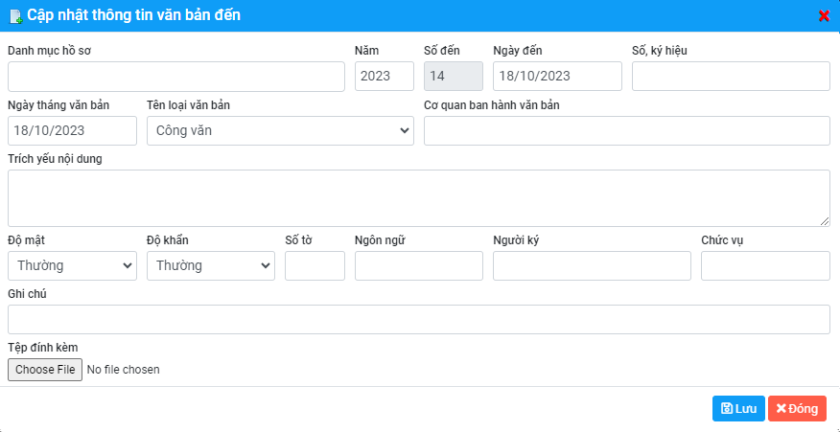Click the Ngày tháng văn bản field
Image resolution: width=840 pixels, height=432 pixels.
pyautogui.click(x=72, y=131)
